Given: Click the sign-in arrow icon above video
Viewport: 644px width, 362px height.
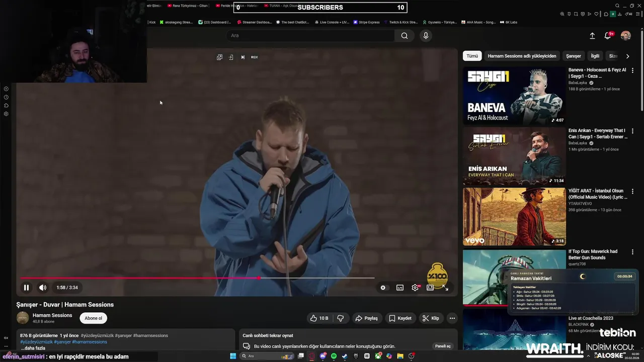Looking at the screenshot, I should tap(231, 57).
